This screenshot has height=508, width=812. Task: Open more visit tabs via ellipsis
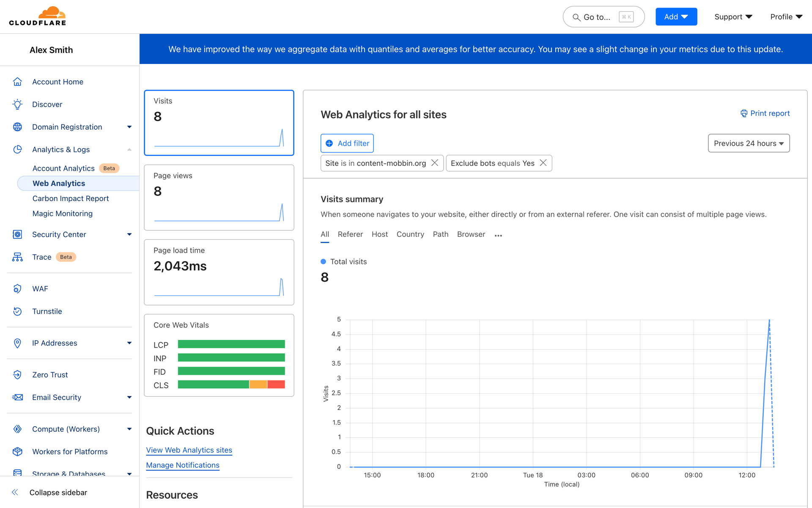[x=498, y=235]
